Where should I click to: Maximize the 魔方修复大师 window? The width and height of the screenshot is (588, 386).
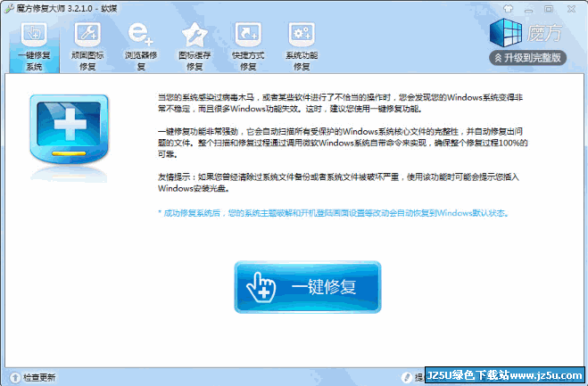point(549,9)
